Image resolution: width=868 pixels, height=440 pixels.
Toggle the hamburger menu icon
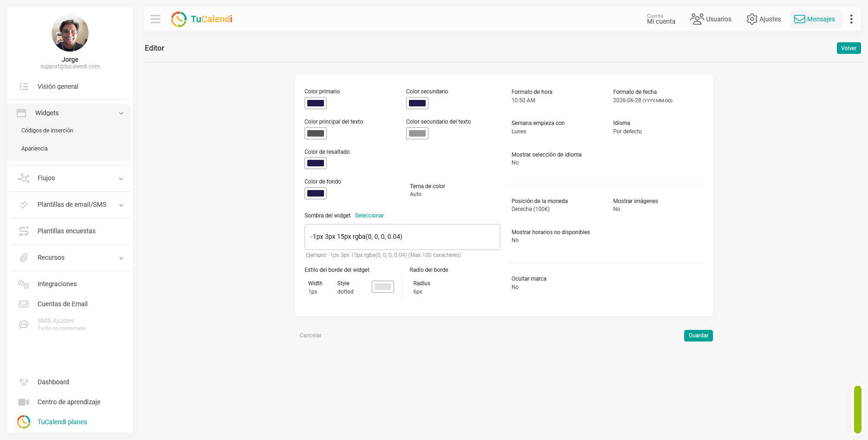[x=155, y=19]
